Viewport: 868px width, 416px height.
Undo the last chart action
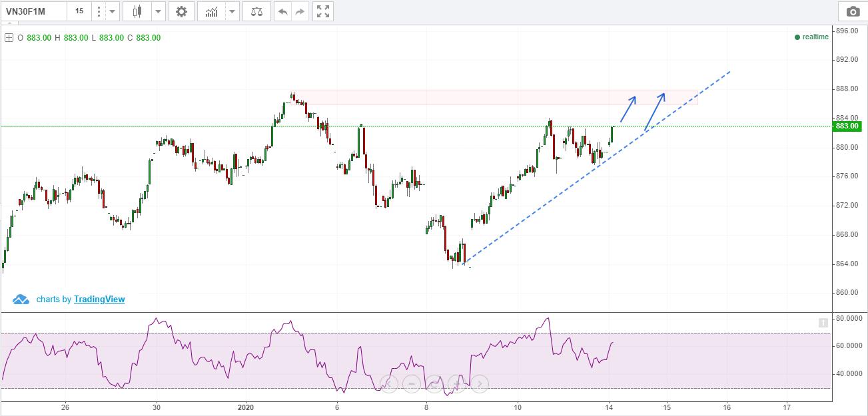[283, 11]
